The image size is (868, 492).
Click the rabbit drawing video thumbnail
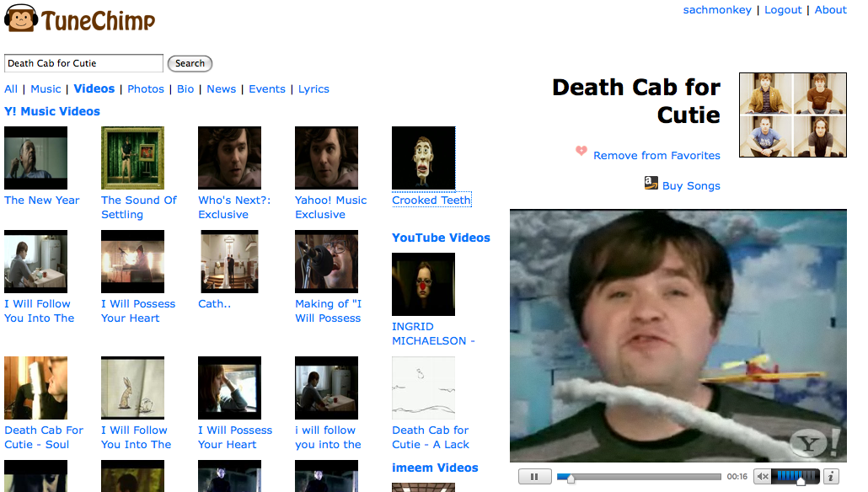(133, 388)
